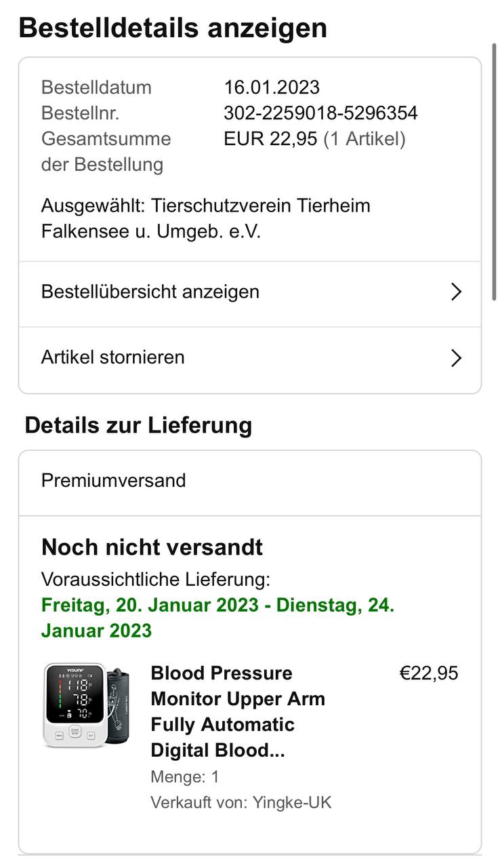The width and height of the screenshot is (500, 868).
Task: Click the order date 16.01.2023
Action: click(272, 87)
